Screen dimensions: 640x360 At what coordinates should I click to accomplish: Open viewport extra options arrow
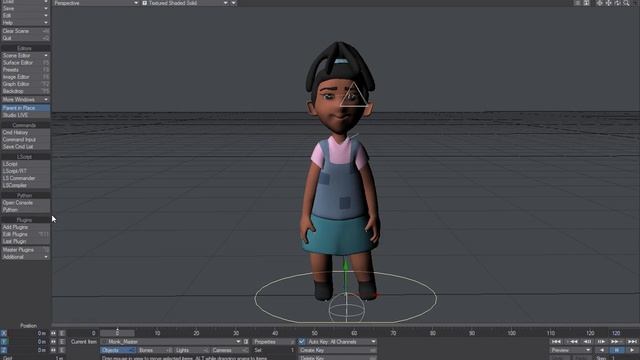(233, 3)
